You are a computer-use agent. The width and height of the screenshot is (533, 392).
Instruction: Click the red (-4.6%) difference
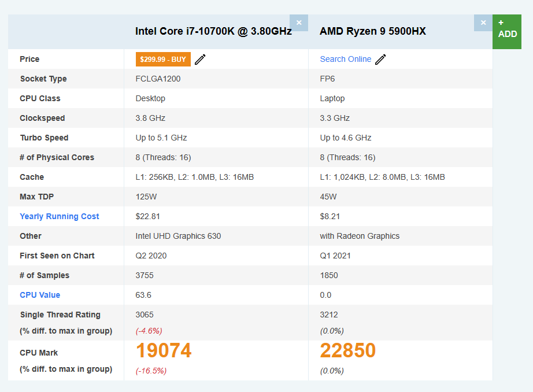(x=149, y=331)
